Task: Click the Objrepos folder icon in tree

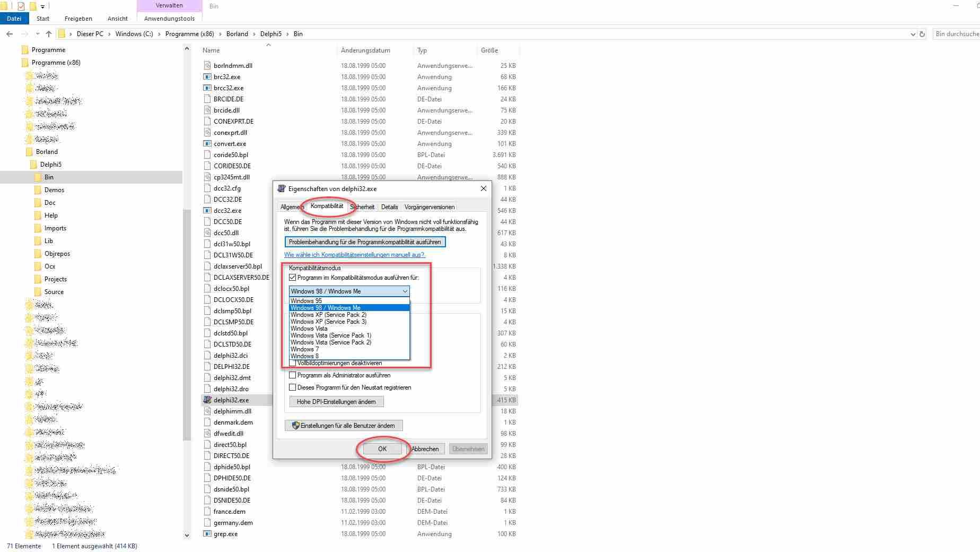Action: 38,254
